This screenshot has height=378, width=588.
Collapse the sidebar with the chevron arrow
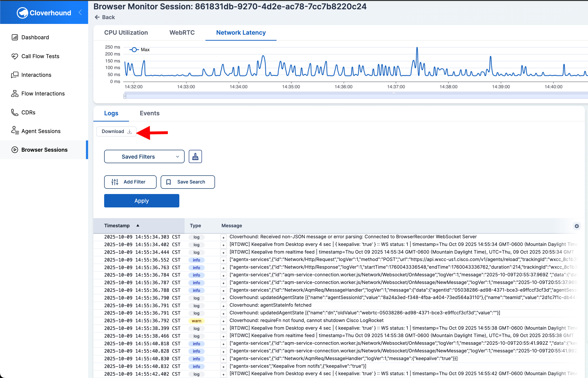(80, 12)
